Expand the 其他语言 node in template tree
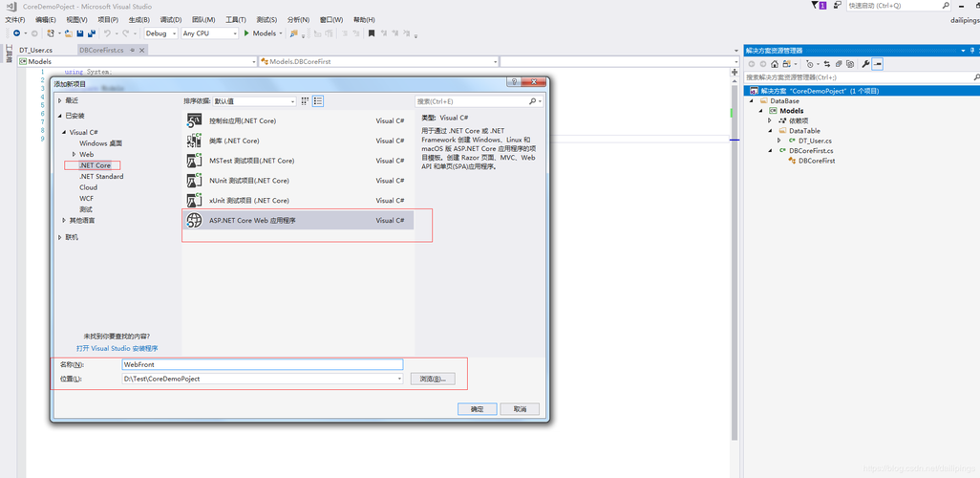980x478 pixels. pyautogui.click(x=64, y=220)
